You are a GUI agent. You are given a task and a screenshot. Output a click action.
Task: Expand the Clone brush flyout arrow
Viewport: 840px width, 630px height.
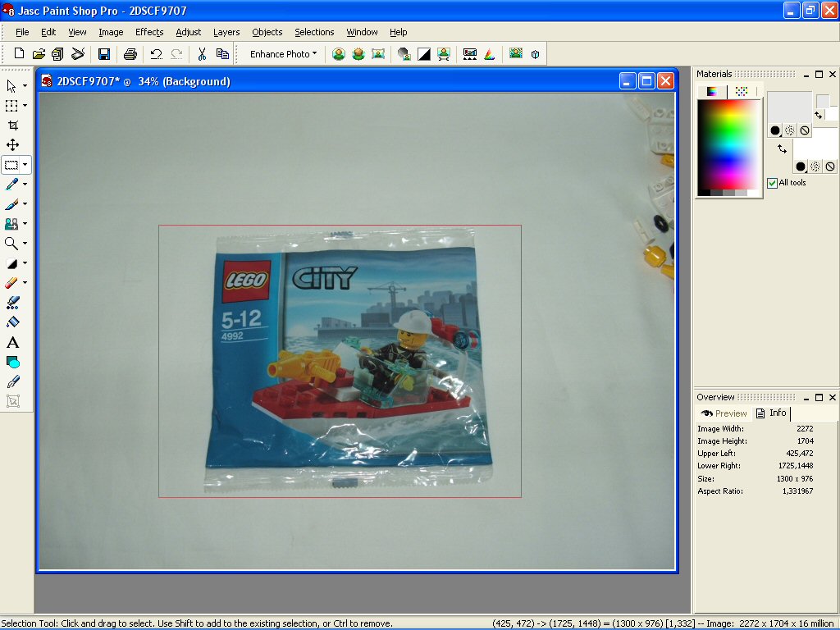point(25,223)
